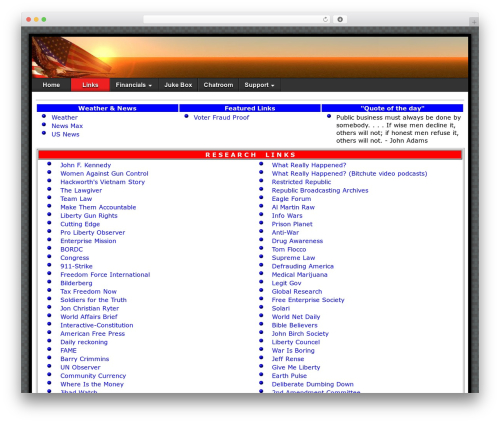
Task: Open Interactive-Constitution link
Action: [x=97, y=325]
